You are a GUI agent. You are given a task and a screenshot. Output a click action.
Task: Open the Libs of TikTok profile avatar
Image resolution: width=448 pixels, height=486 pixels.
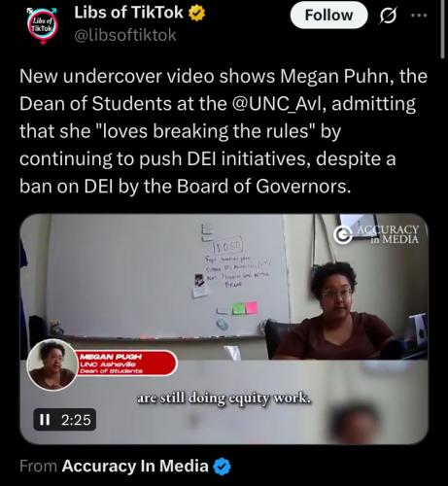[44, 25]
